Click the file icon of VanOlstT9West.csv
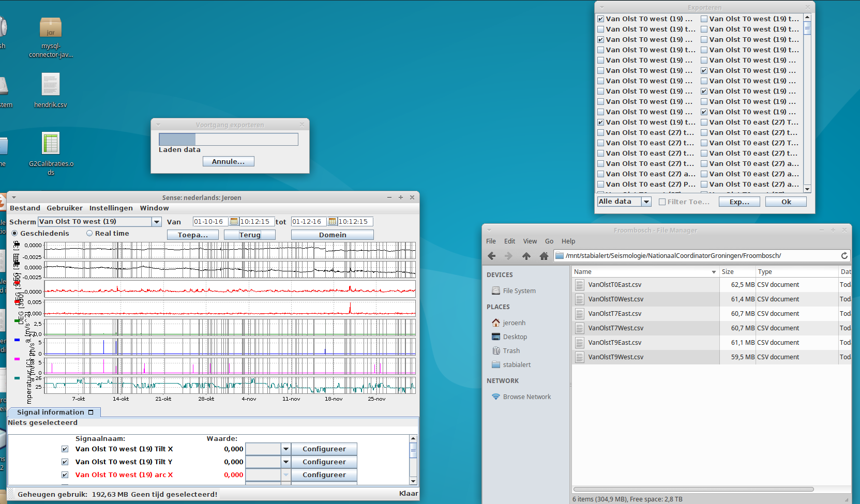The image size is (860, 504). click(x=580, y=357)
